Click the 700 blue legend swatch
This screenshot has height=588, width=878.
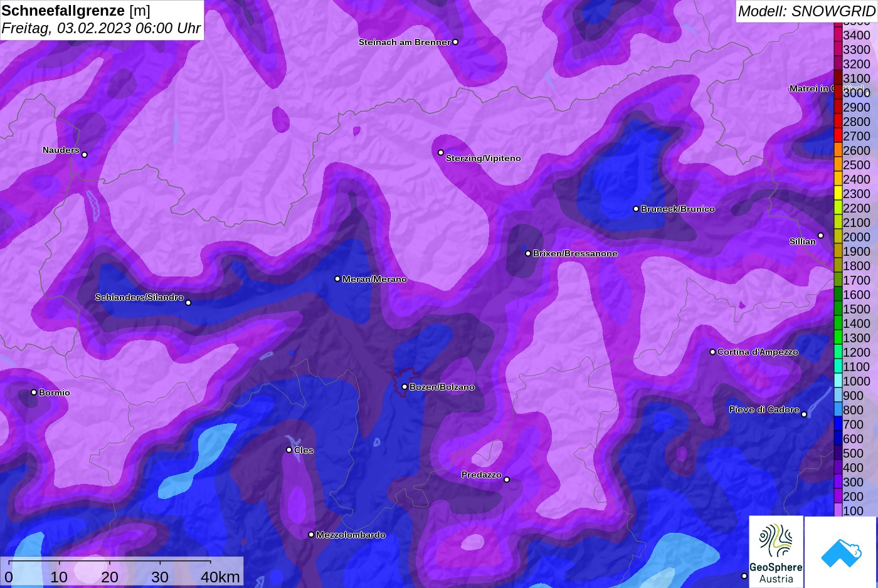click(x=838, y=424)
